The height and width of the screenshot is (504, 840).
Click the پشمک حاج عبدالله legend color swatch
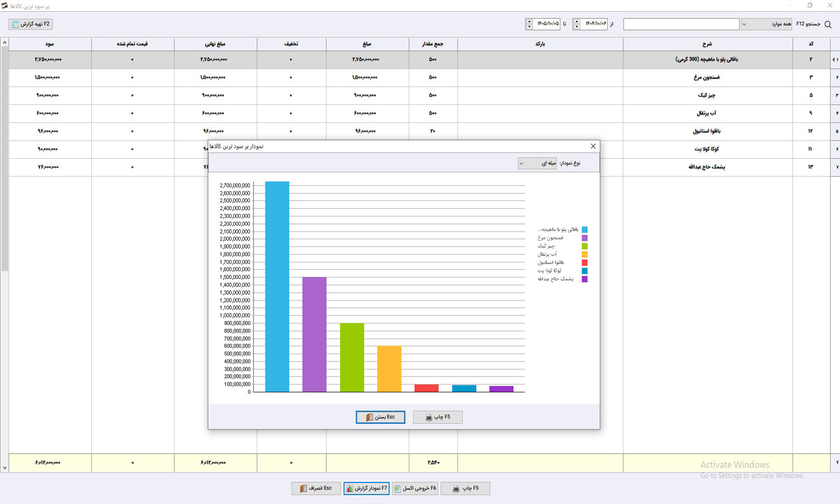pyautogui.click(x=585, y=279)
